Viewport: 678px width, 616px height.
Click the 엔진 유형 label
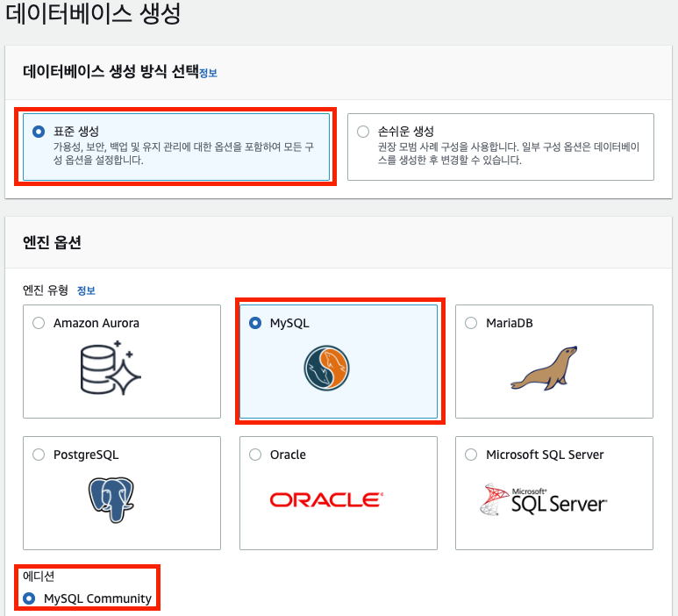[x=46, y=290]
